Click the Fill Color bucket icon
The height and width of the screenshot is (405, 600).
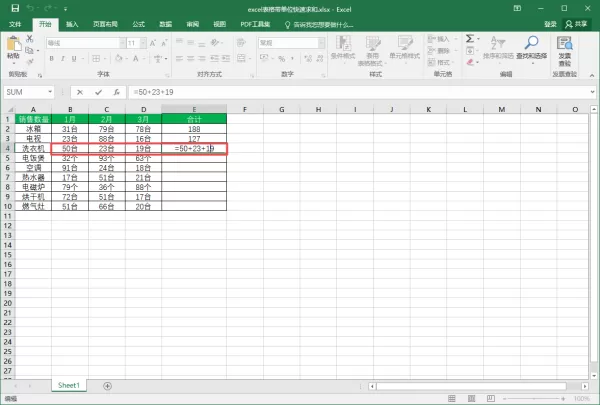[119, 59]
